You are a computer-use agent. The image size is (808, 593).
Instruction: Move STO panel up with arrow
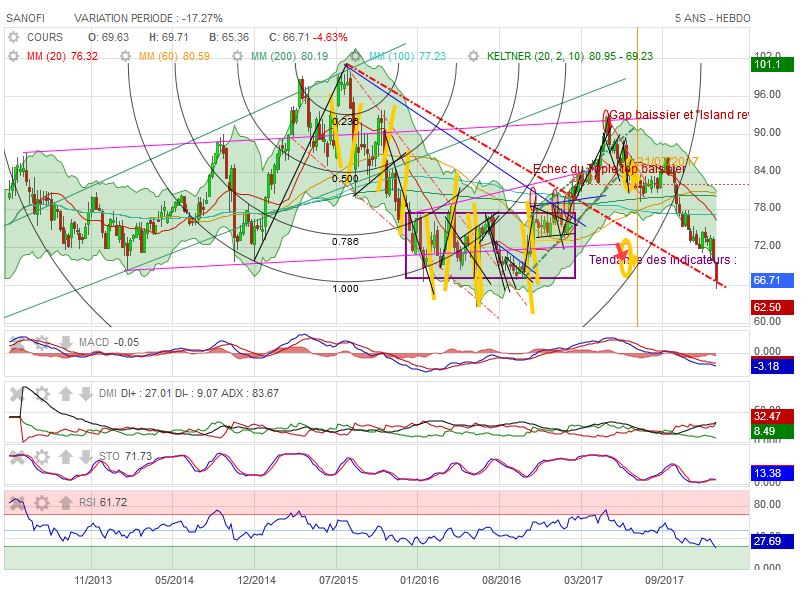[65, 457]
